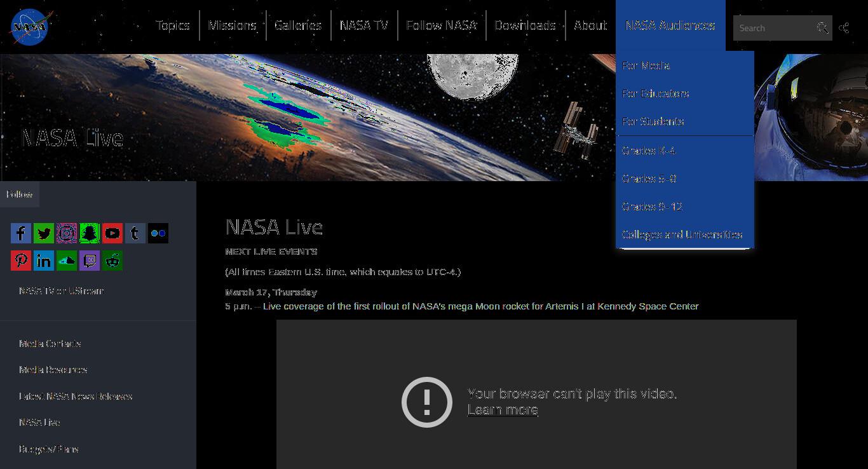Open NASA's LinkedIn icon
The image size is (868, 469).
(x=44, y=261)
